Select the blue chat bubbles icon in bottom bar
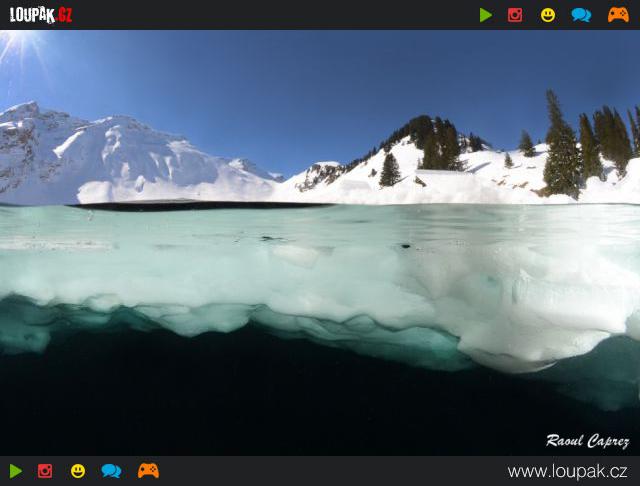The height and width of the screenshot is (486, 640). tap(111, 471)
